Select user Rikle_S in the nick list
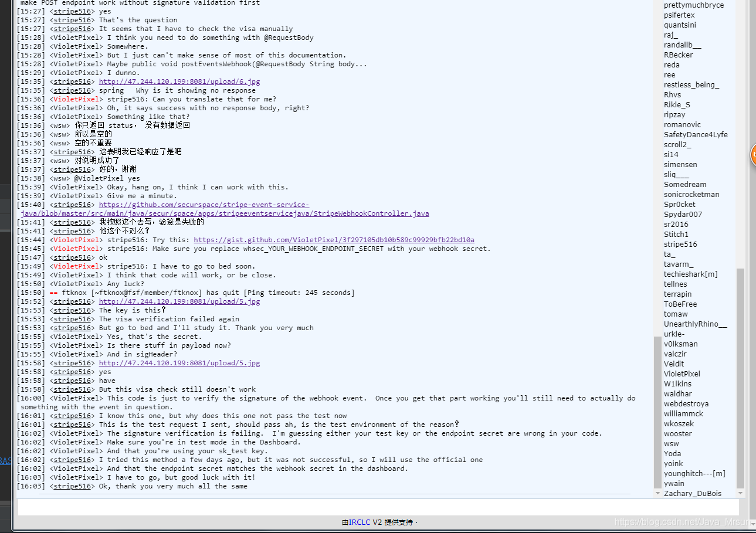This screenshot has width=756, height=533. [x=677, y=105]
